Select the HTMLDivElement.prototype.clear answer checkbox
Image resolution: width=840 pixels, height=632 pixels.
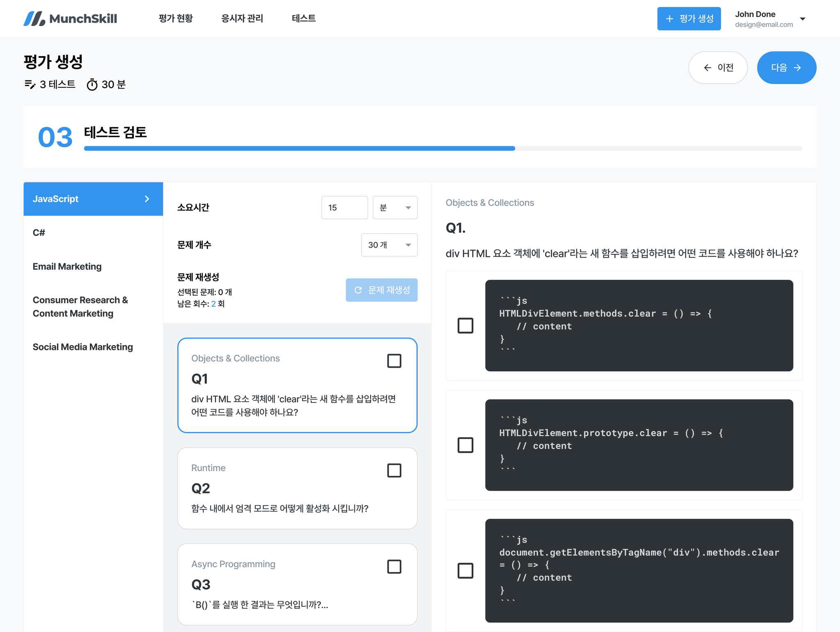click(465, 445)
